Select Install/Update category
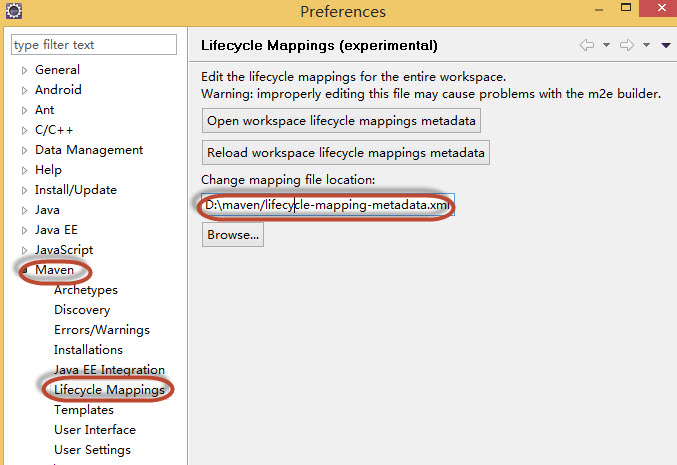This screenshot has height=465, width=677. (76, 190)
